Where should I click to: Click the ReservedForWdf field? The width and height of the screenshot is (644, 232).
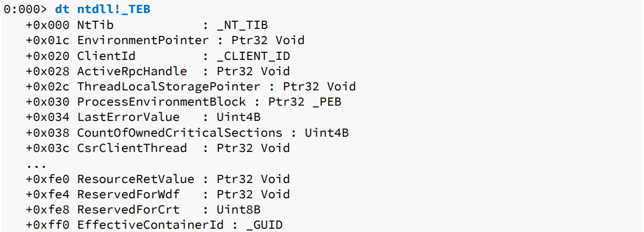click(128, 194)
